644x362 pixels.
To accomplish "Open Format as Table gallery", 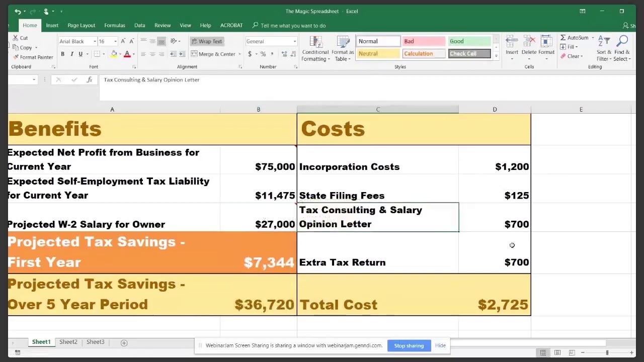I will (343, 49).
